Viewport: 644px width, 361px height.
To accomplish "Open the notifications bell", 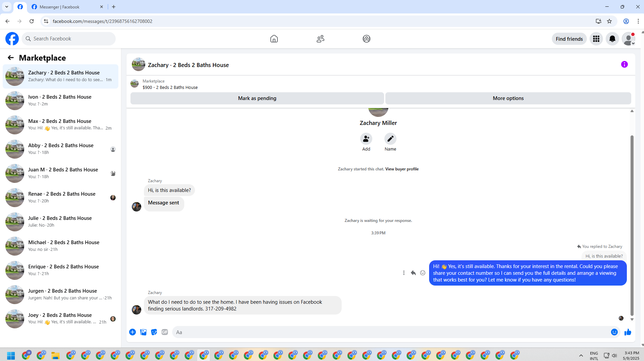I will (612, 39).
